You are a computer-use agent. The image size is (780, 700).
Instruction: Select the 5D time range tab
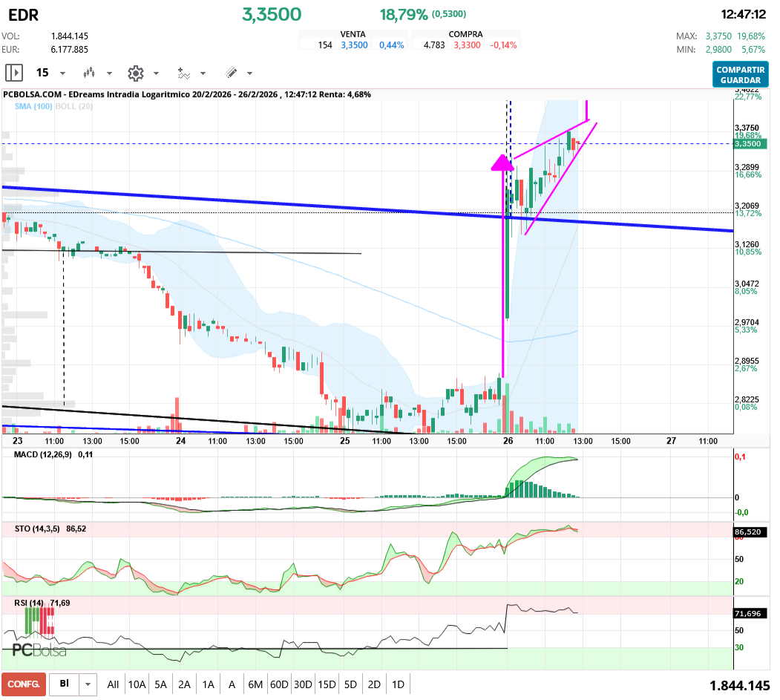point(351,684)
